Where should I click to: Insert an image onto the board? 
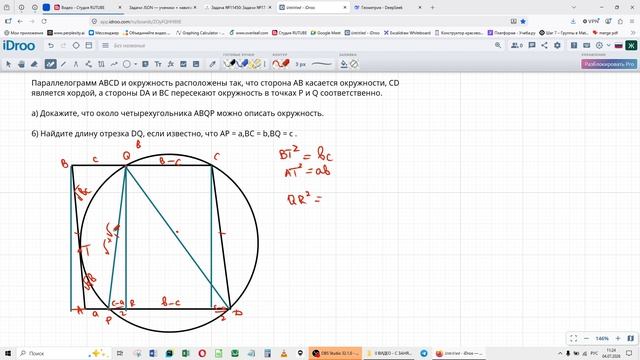183,64
